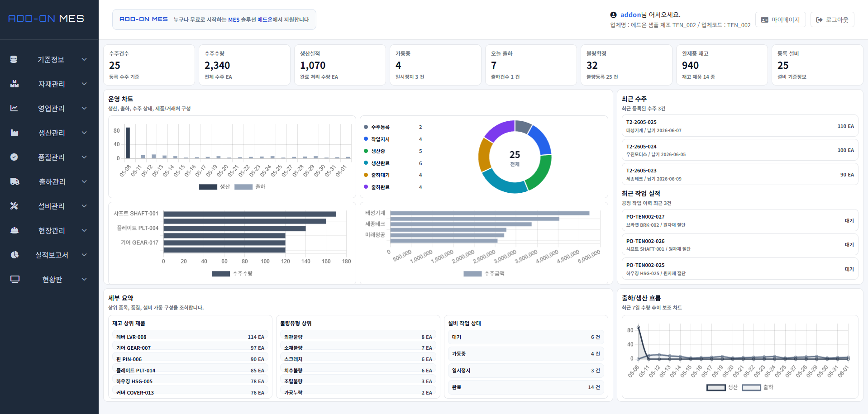Expand the 설비관리 menu chevron
The image size is (868, 414).
(x=84, y=206)
